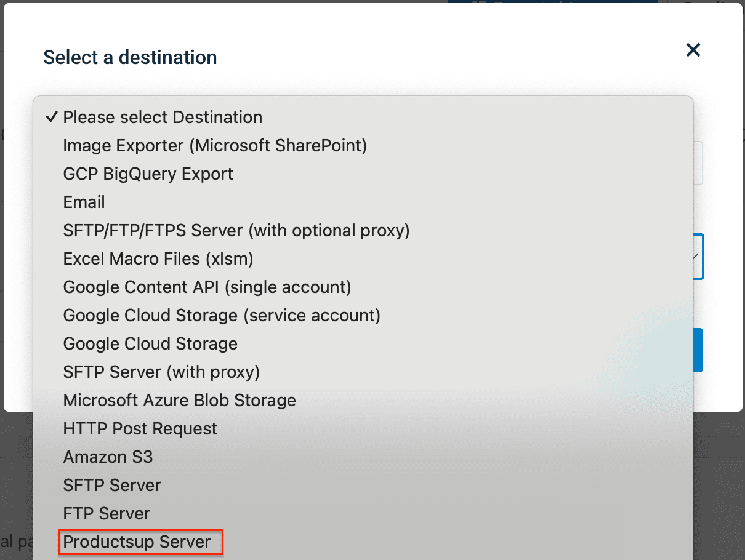Select Google Content API (single account)
The image size is (745, 560).
point(207,287)
